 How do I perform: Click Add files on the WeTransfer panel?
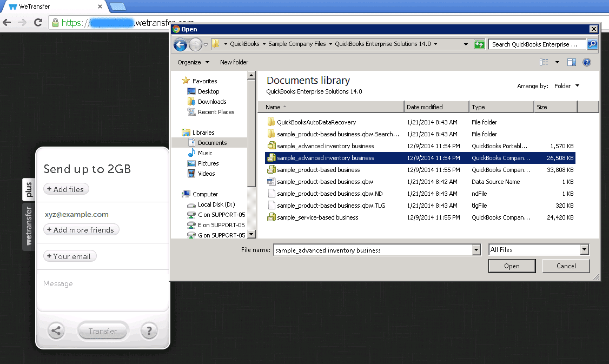point(66,189)
